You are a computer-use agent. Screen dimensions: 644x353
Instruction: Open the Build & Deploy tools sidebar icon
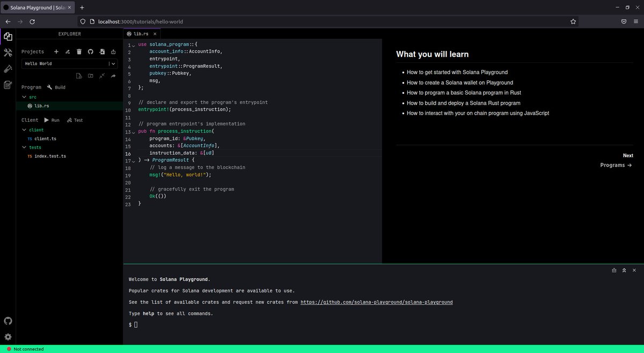pyautogui.click(x=8, y=53)
